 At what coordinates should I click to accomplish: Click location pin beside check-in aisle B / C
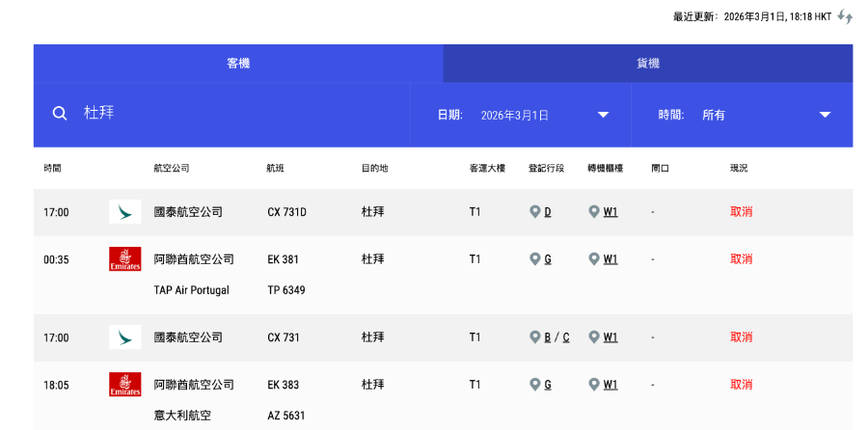pyautogui.click(x=534, y=337)
